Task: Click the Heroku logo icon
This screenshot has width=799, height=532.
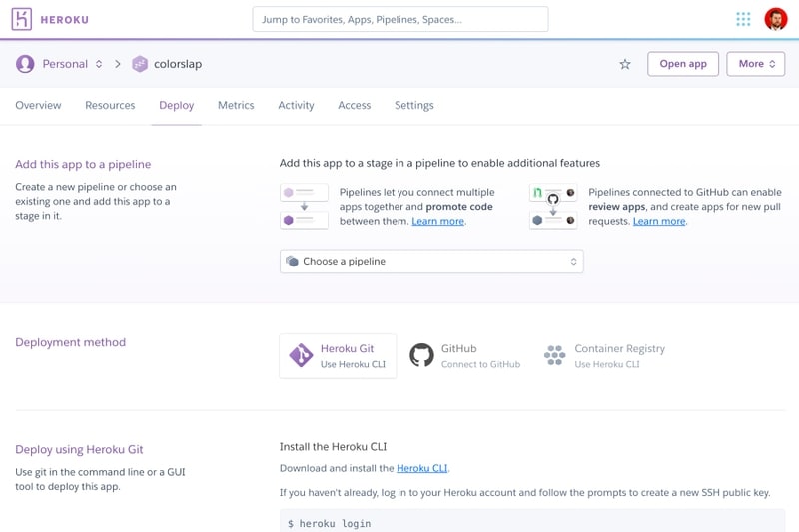Action: tap(21, 19)
